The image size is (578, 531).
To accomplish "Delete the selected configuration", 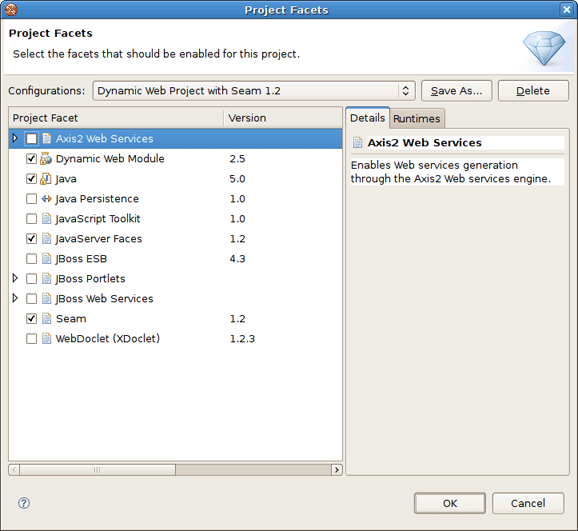I will [533, 91].
